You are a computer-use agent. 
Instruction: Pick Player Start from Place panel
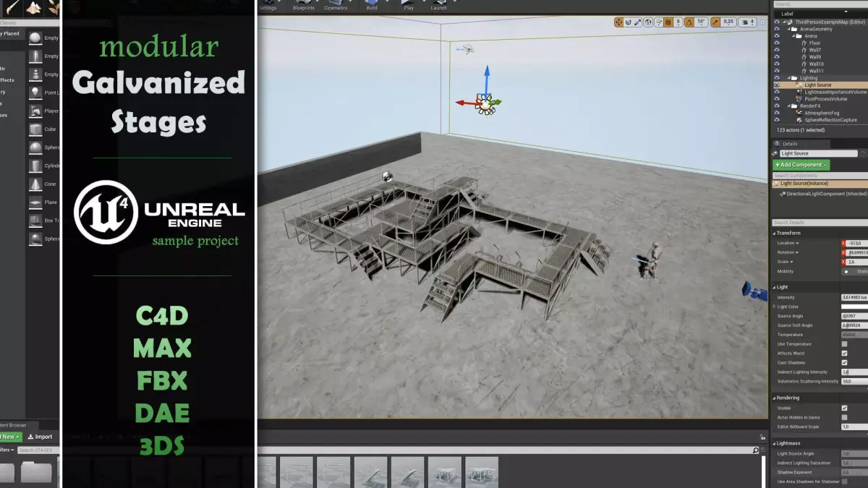point(44,111)
